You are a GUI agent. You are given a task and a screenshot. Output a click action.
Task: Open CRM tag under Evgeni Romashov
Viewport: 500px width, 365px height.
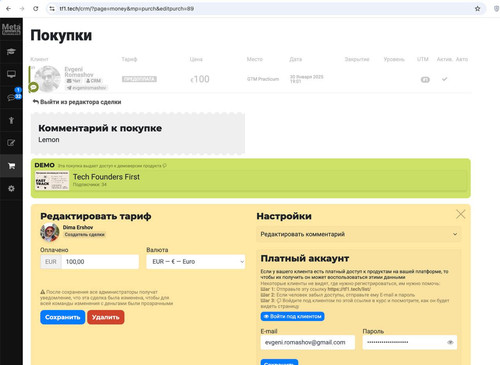pyautogui.click(x=93, y=81)
